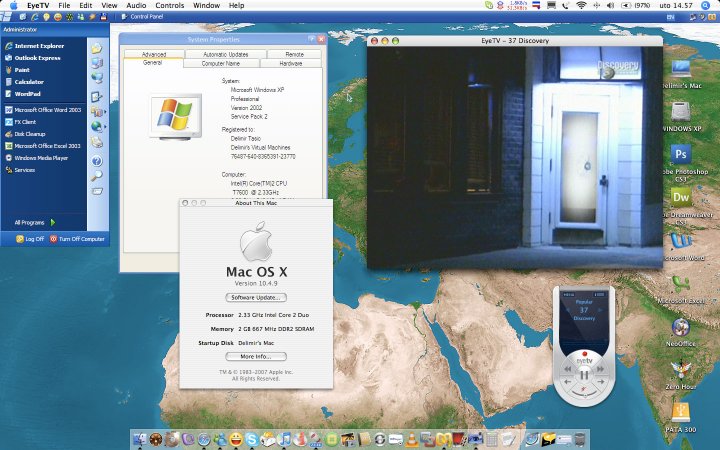Screen dimensions: 720x450
Task: Open the Microsoft Excel desktop icon
Action: pyautogui.click(x=681, y=285)
